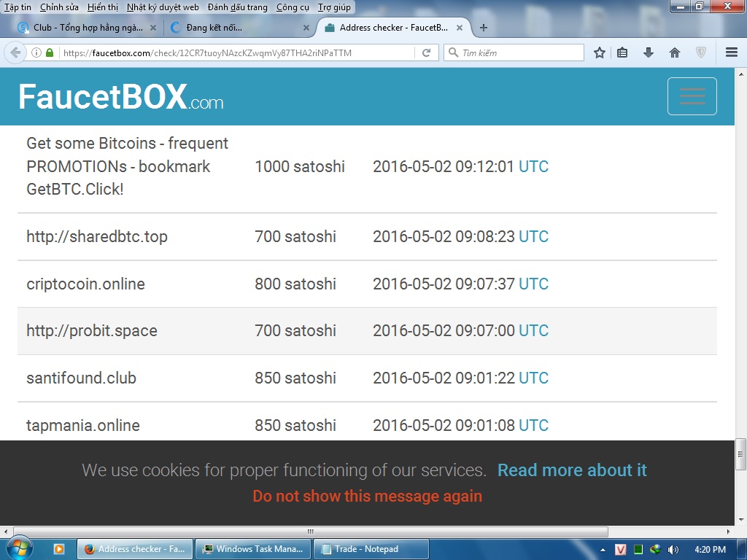The width and height of the screenshot is (747, 560).
Task: Open the downloads arrow icon
Action: tap(648, 52)
